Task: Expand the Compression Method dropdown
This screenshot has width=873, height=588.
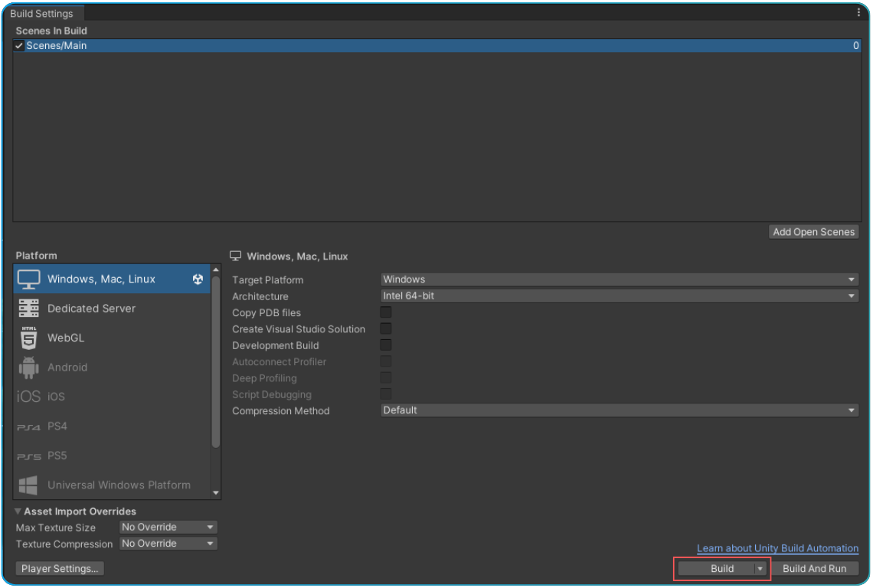Action: pyautogui.click(x=619, y=410)
